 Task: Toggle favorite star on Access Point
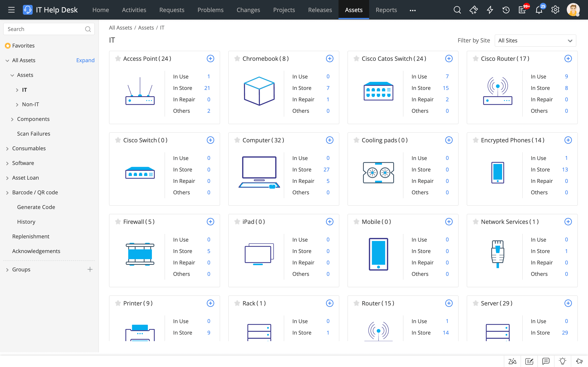pos(117,58)
